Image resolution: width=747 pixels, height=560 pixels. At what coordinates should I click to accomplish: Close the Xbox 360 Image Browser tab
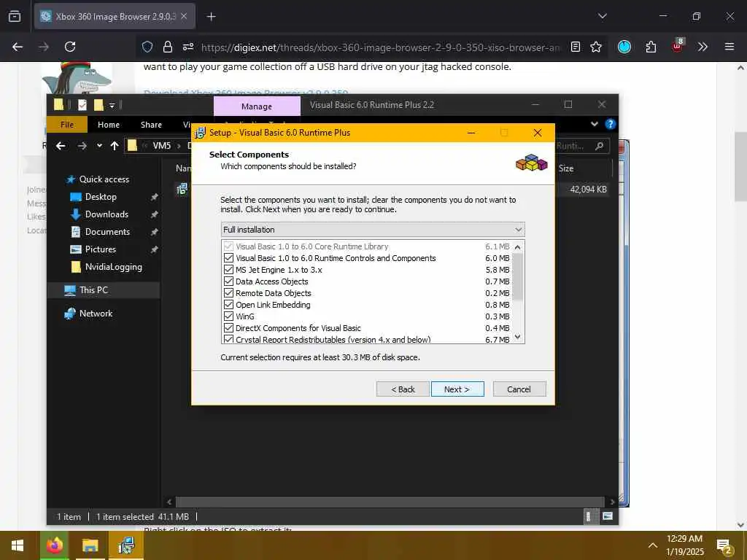click(184, 16)
